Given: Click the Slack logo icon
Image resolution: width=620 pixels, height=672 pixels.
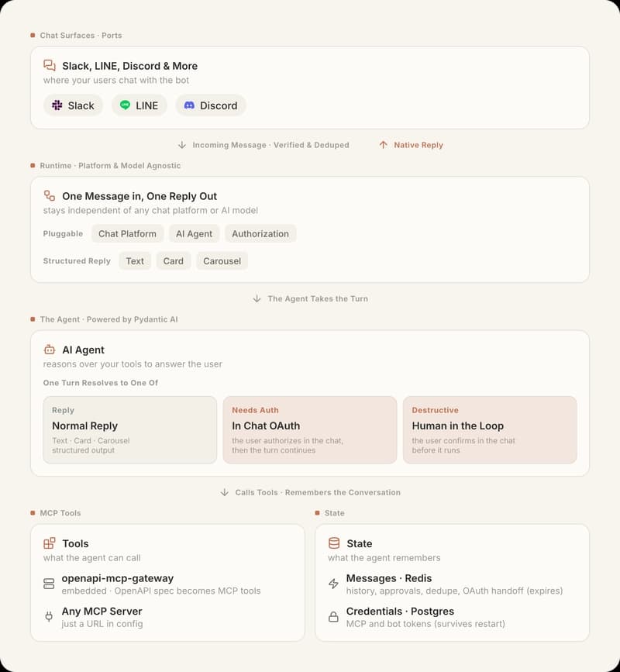Looking at the screenshot, I should [57, 105].
